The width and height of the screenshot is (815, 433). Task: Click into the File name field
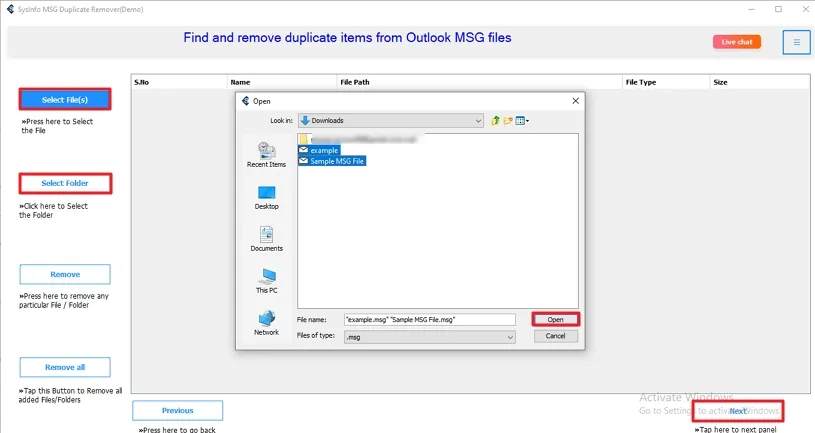pos(428,320)
